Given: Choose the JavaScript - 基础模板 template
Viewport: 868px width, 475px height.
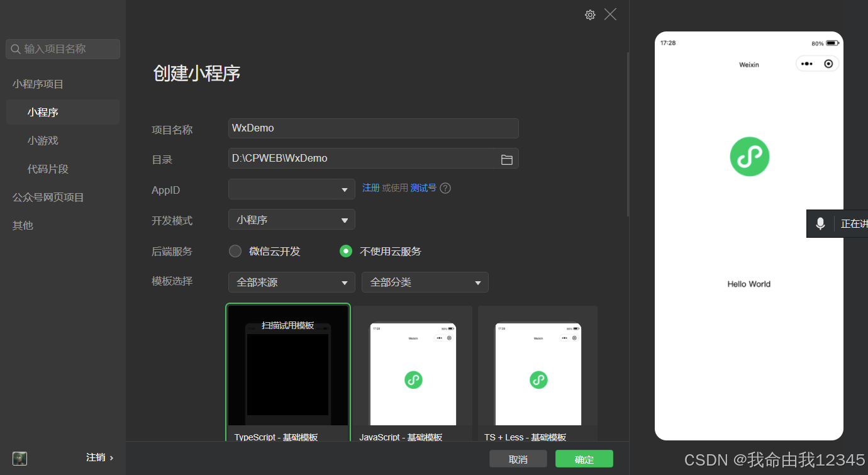Looking at the screenshot, I should [x=413, y=372].
